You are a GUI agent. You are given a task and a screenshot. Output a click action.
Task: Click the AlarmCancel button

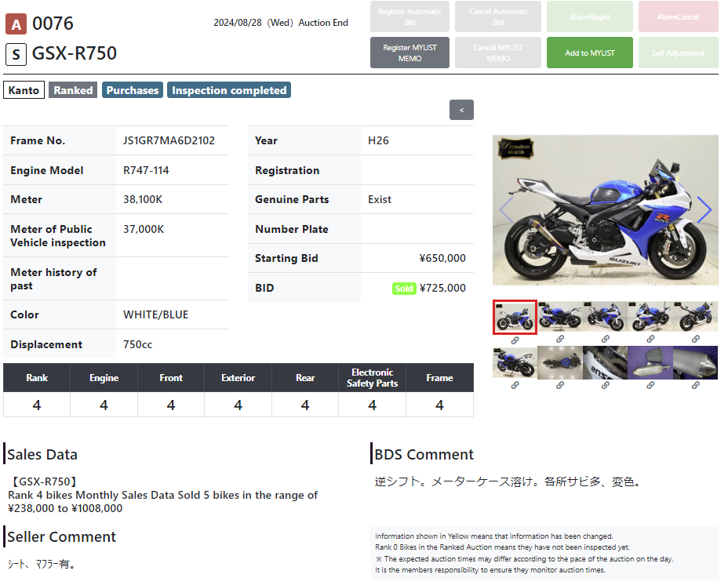pyautogui.click(x=678, y=16)
